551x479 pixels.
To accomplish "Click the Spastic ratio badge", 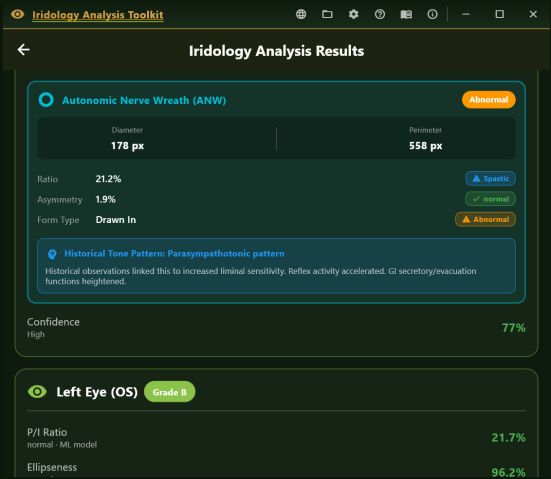I will point(491,179).
